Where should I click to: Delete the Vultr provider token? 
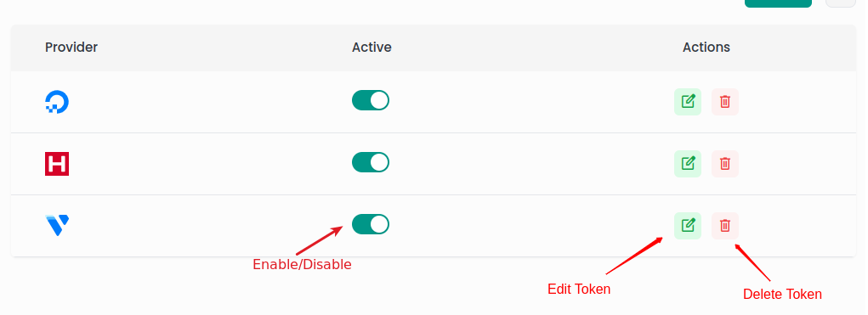click(725, 226)
